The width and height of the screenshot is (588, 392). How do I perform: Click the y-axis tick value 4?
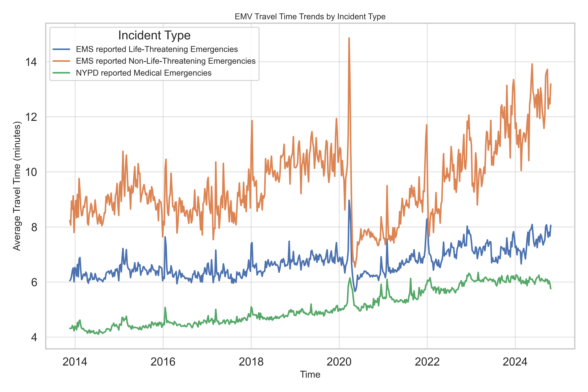click(x=34, y=337)
